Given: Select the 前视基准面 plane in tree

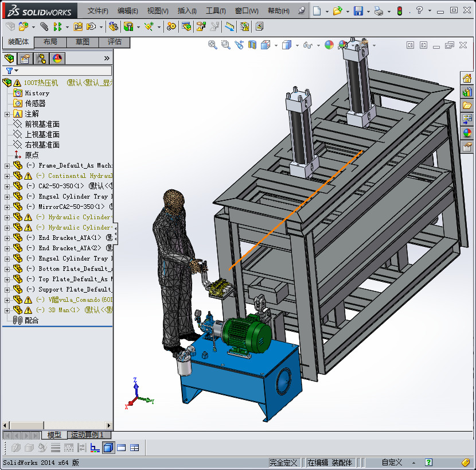Looking at the screenshot, I should pyautogui.click(x=42, y=125).
